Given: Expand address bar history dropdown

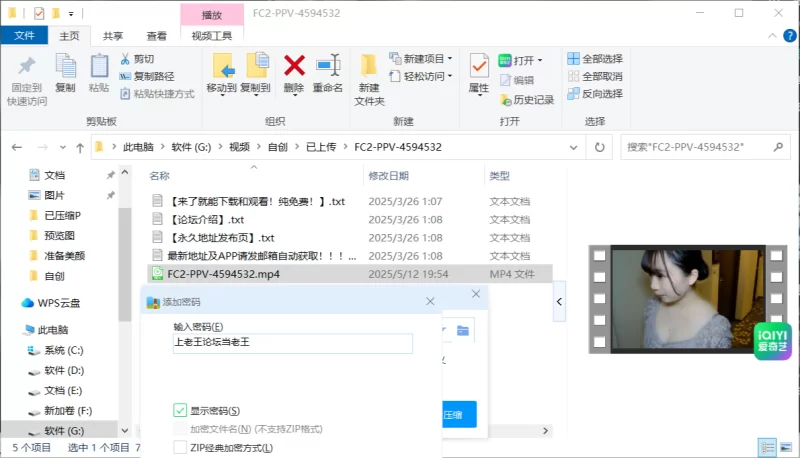Looking at the screenshot, I should (573, 147).
